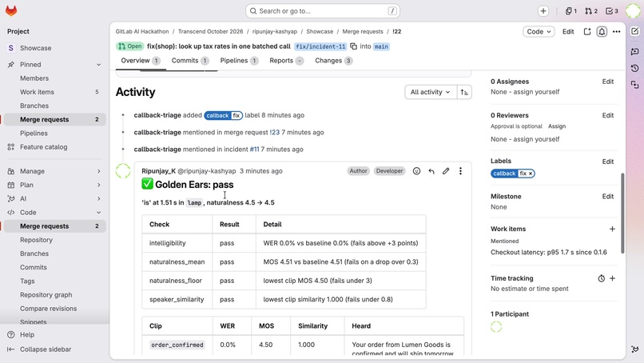Reply to the Golden Ears comment

click(x=431, y=171)
